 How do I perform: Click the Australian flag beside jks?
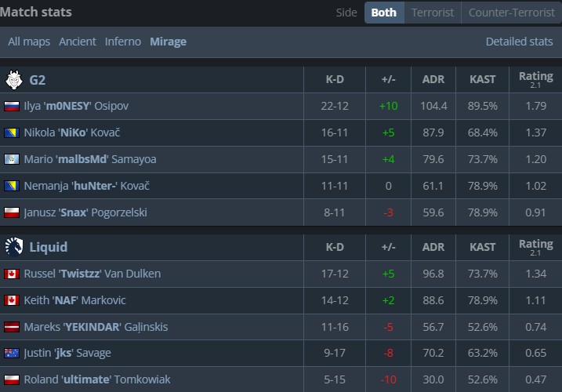point(12,354)
